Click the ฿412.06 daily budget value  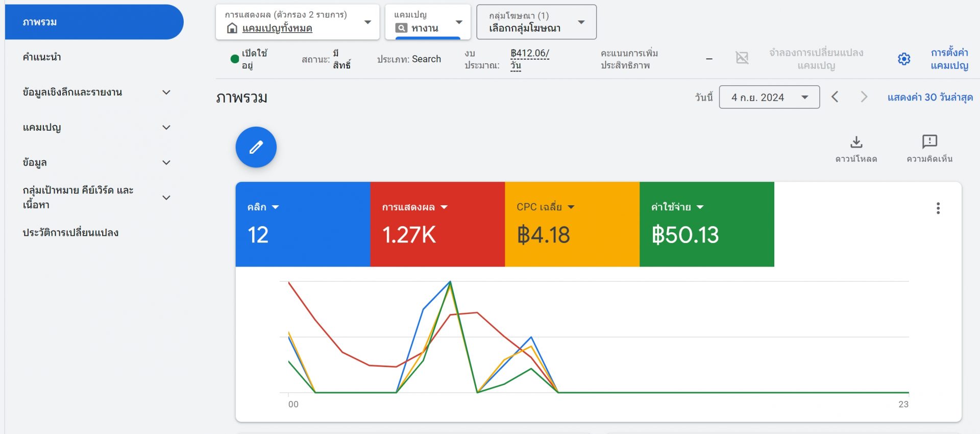[x=529, y=54]
